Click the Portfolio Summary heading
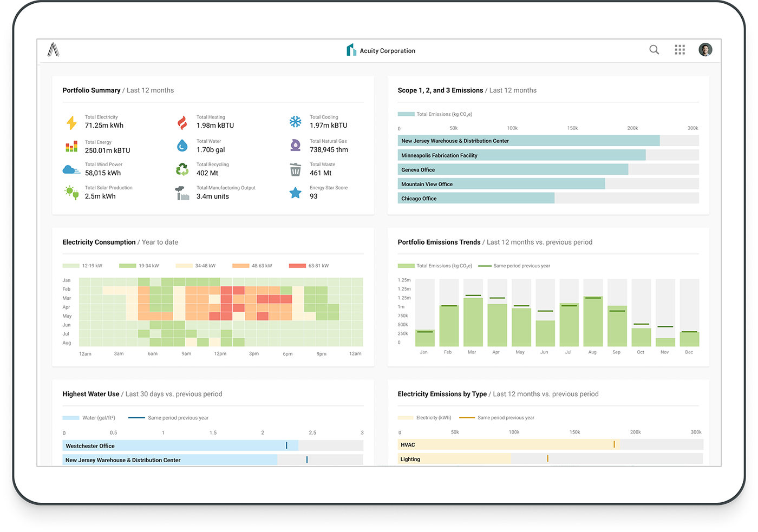The height and width of the screenshot is (532, 758). coord(92,90)
